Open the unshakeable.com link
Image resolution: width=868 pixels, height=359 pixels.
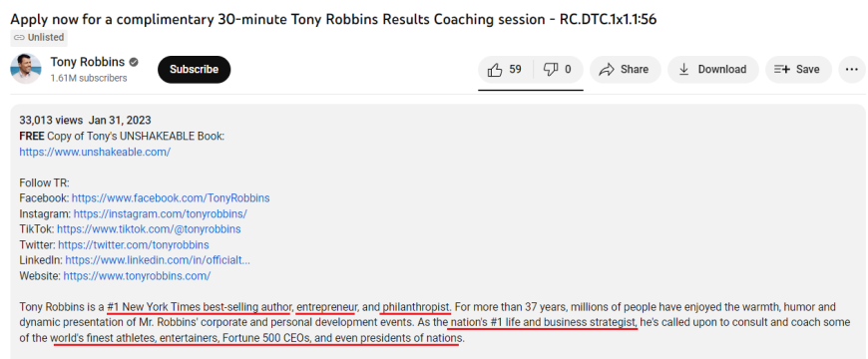95,152
